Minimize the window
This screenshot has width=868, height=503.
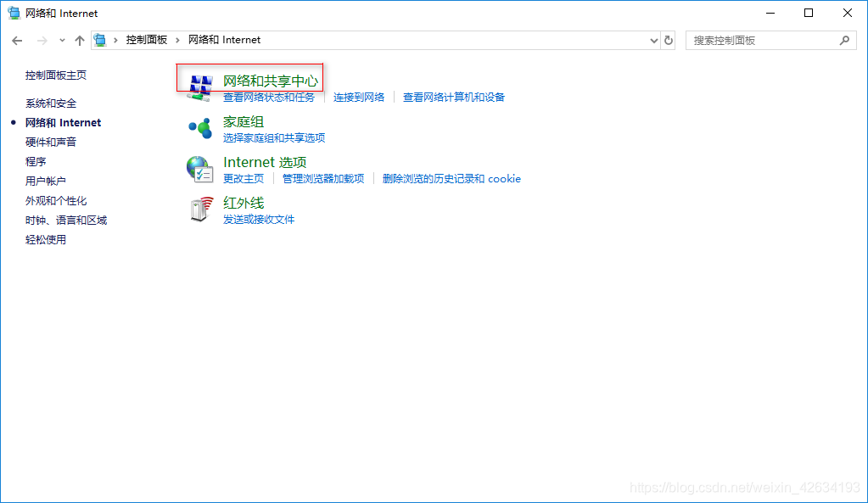770,13
